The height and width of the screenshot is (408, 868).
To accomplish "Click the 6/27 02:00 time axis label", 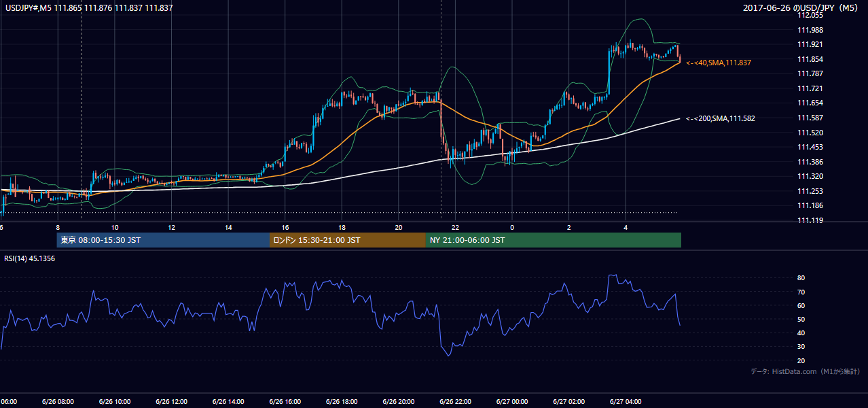I will (x=568, y=402).
